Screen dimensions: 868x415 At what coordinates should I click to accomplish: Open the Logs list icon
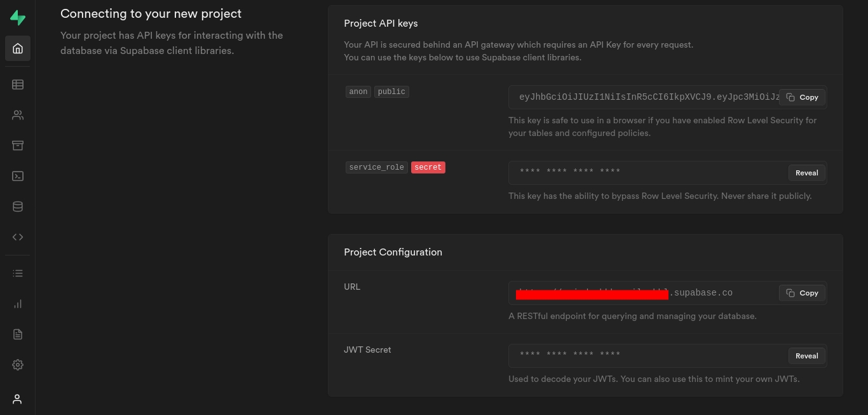[x=18, y=273]
